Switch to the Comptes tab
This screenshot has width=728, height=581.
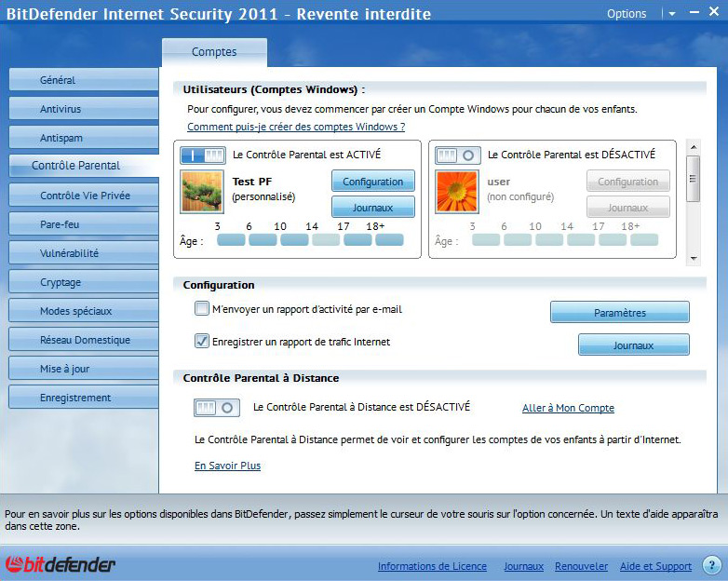point(214,52)
